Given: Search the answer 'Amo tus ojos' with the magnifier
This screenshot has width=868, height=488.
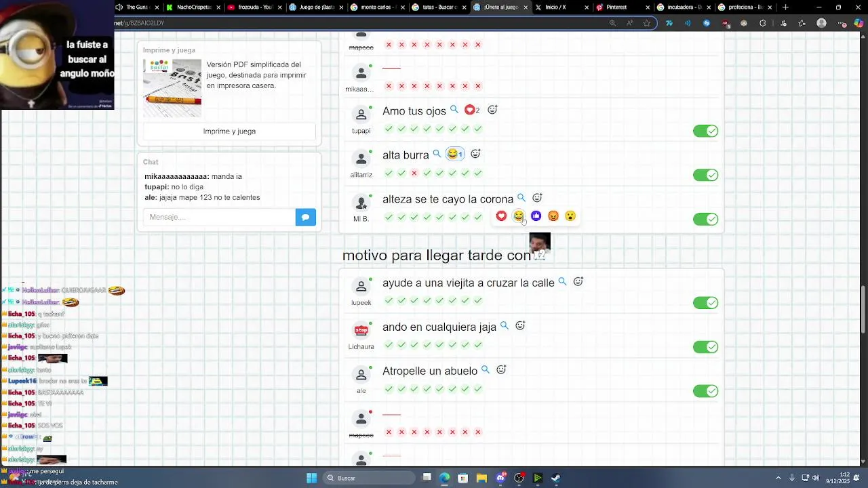Looking at the screenshot, I should coord(454,110).
